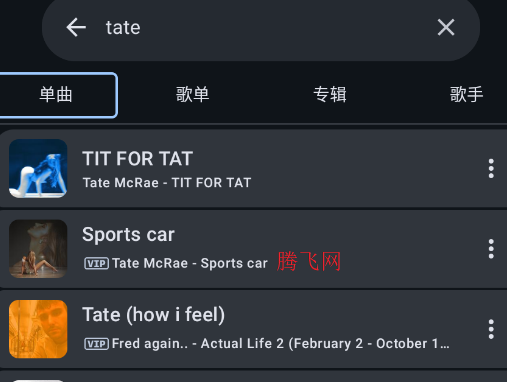Open the 专辑 tab
The width and height of the screenshot is (507, 382).
[330, 95]
